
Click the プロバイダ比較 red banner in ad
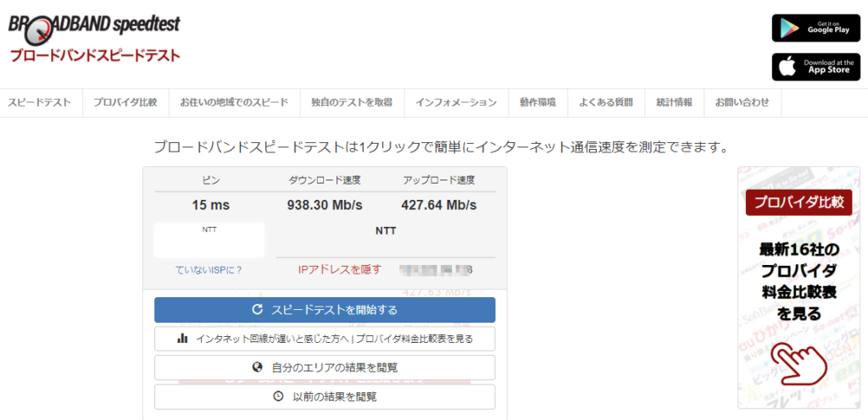(798, 203)
